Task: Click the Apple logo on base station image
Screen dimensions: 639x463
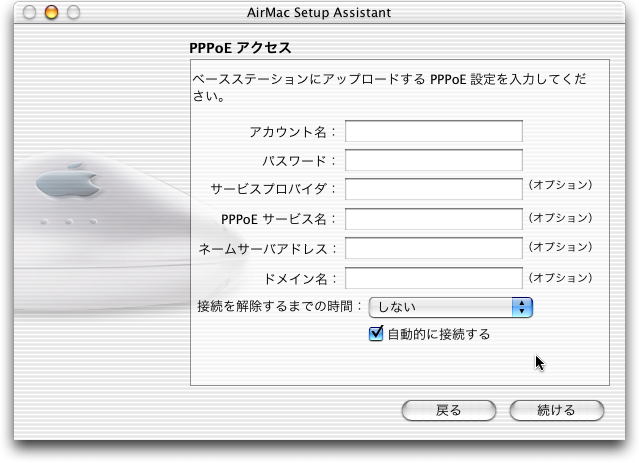Action: 68,182
